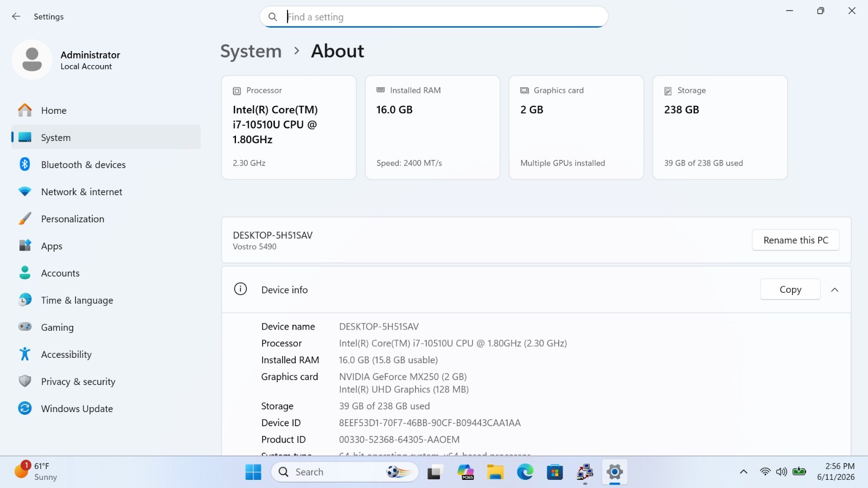Screen dimensions: 868x488
Task: Click the battery status tray icon
Action: tap(799, 472)
